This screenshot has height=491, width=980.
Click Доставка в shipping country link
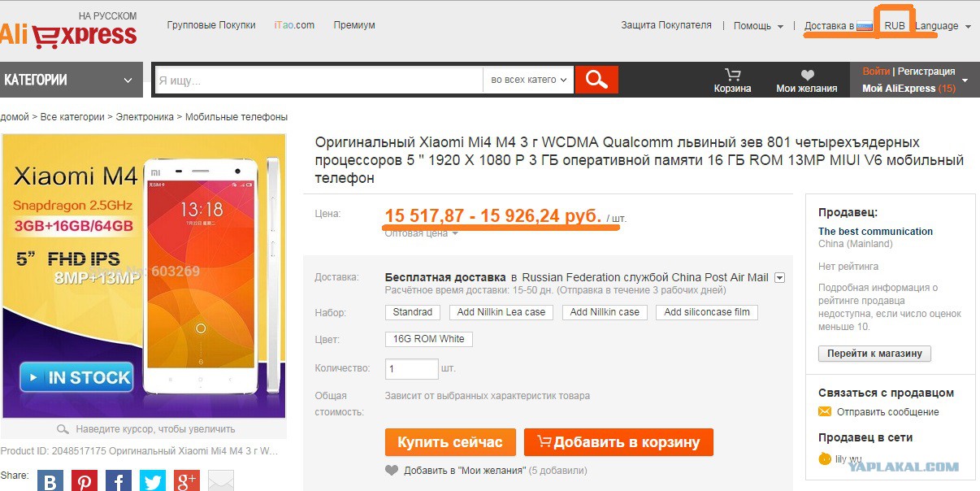click(x=829, y=26)
